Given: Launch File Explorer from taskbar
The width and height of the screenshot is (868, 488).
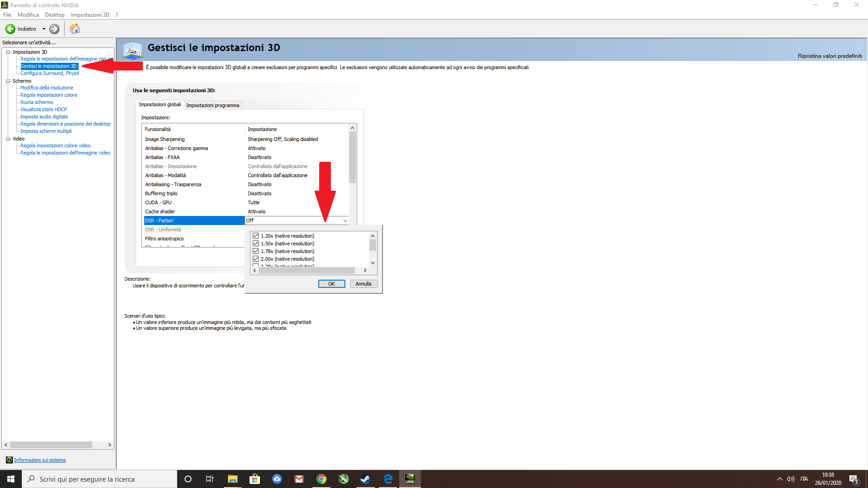Looking at the screenshot, I should pyautogui.click(x=232, y=479).
